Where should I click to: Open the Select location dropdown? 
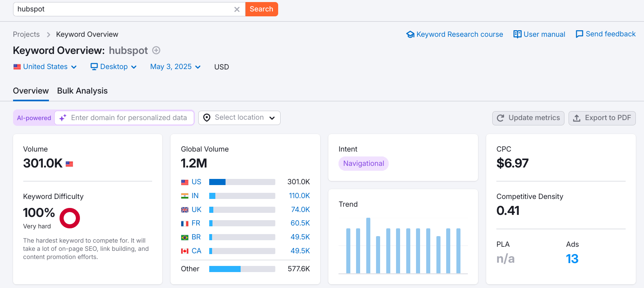[x=239, y=118]
